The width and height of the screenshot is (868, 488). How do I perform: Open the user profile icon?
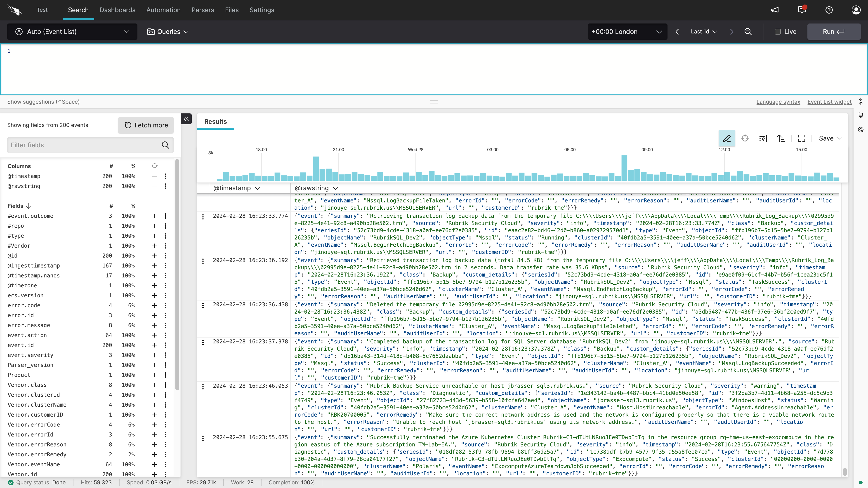point(856,10)
